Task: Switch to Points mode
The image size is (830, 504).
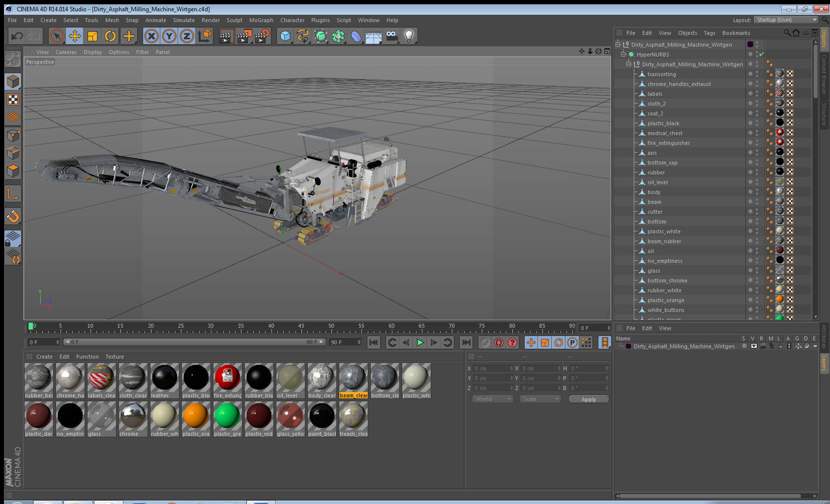Action: [13, 135]
